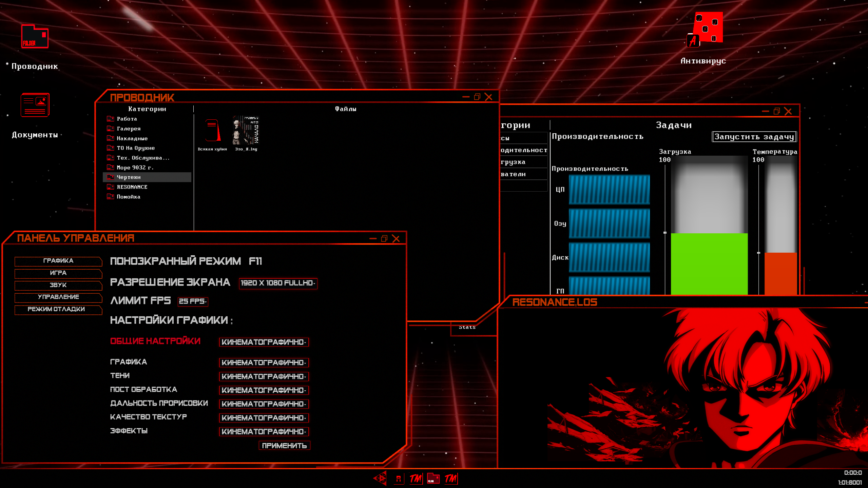Select the Накладные category folder
The width and height of the screenshot is (868, 488).
point(147,138)
